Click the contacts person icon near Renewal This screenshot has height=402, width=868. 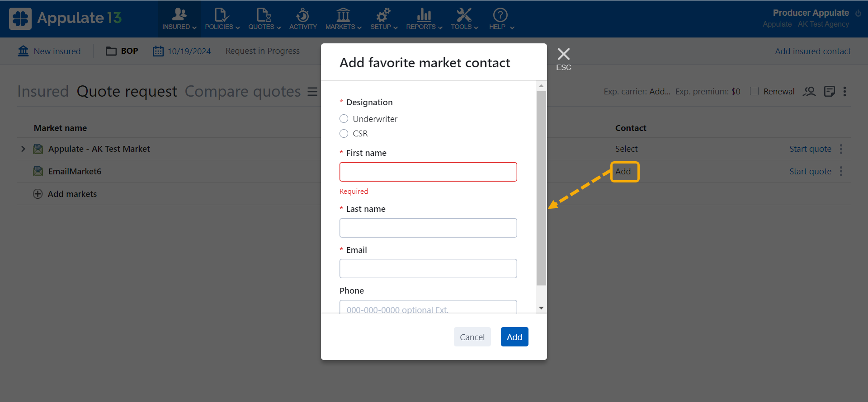pos(809,92)
